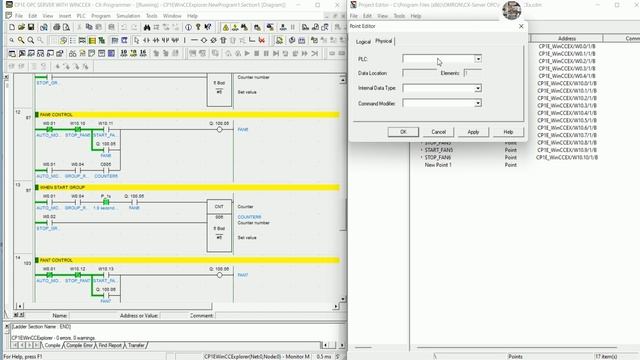This screenshot has width=640, height=360.
Task: Open the Program menu in CX-Programmer
Action: click(x=101, y=16)
